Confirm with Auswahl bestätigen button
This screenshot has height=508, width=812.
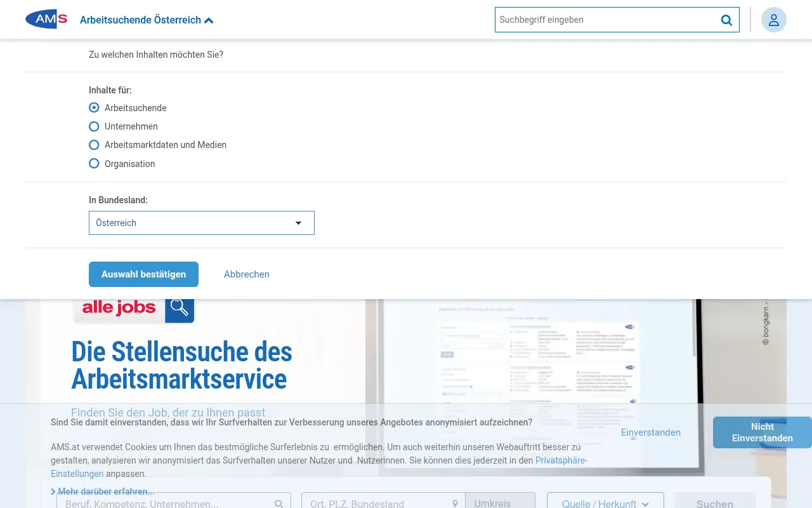(143, 274)
